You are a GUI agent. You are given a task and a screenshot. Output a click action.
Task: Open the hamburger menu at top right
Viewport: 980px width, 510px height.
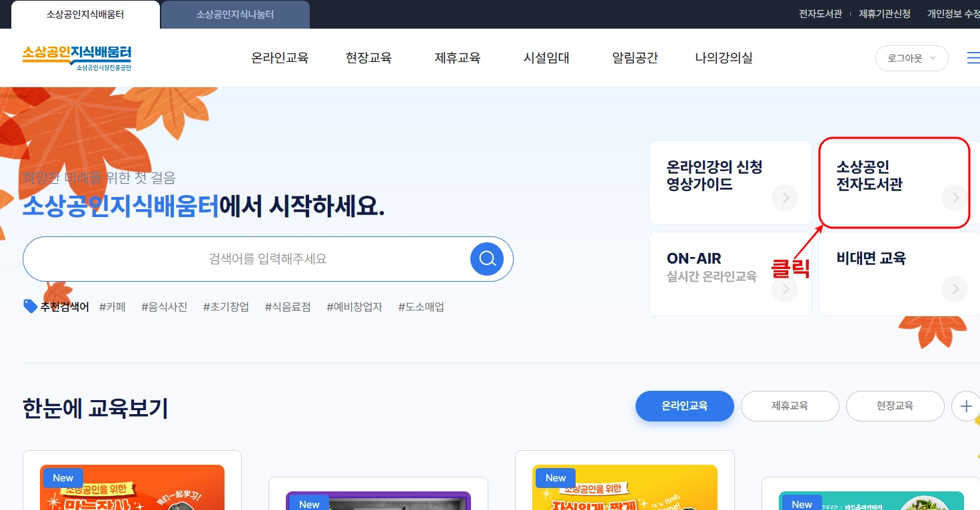click(973, 57)
